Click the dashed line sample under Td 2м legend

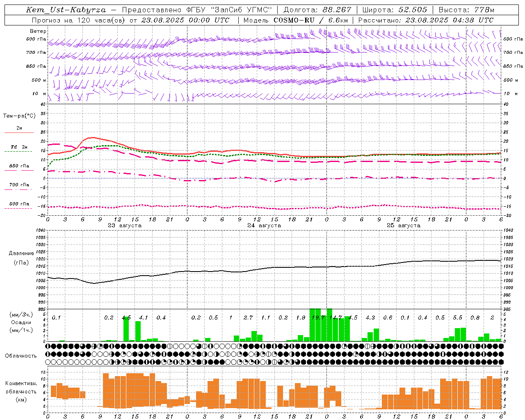19,152
